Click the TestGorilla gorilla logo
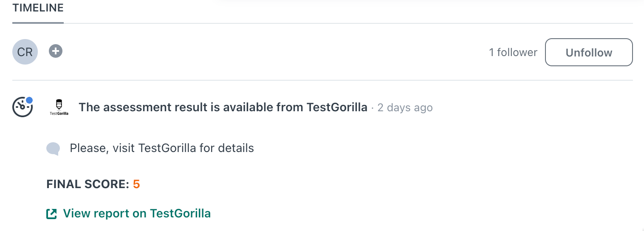644x231 pixels. click(x=59, y=107)
